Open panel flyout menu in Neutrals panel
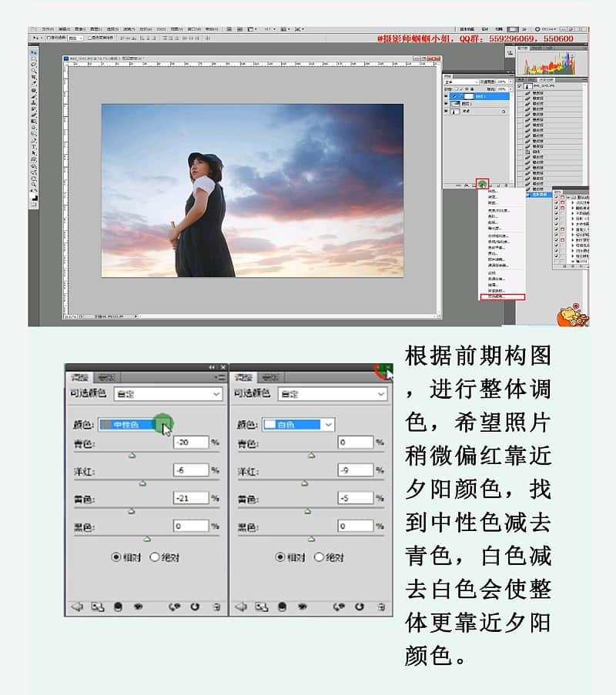 coord(219,377)
